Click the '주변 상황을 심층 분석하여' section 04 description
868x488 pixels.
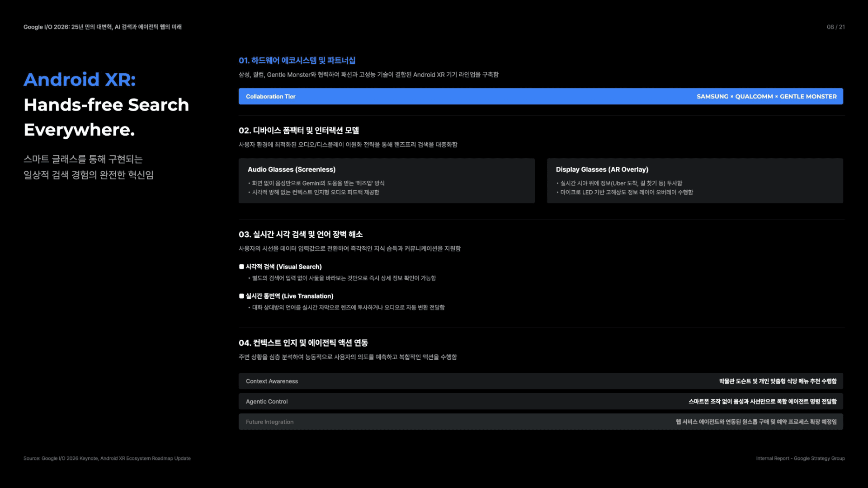click(x=348, y=357)
